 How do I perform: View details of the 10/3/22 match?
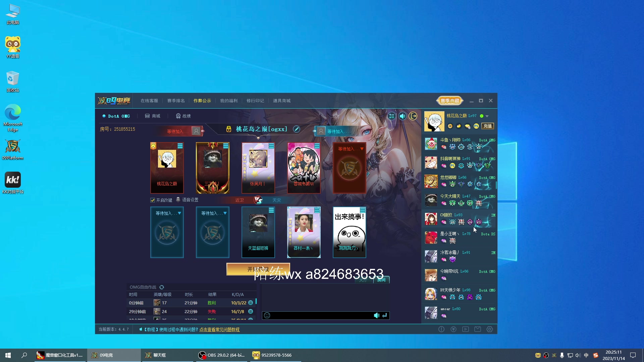(251, 303)
